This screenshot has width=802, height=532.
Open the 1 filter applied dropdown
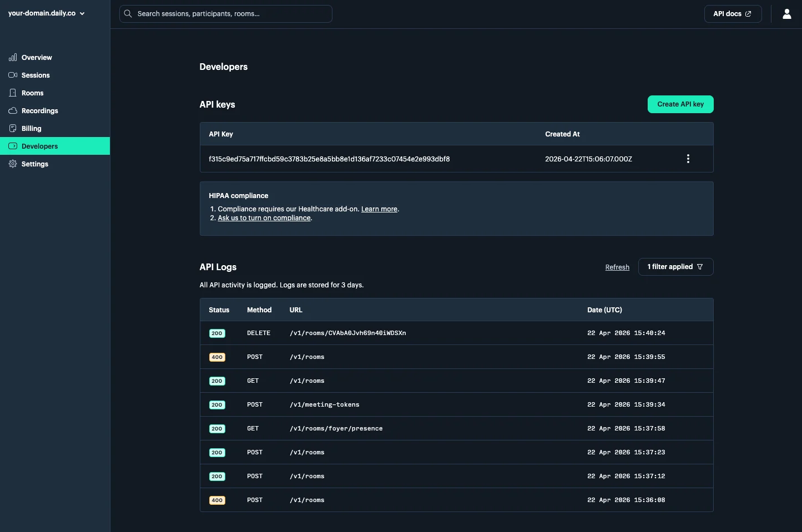coord(675,267)
